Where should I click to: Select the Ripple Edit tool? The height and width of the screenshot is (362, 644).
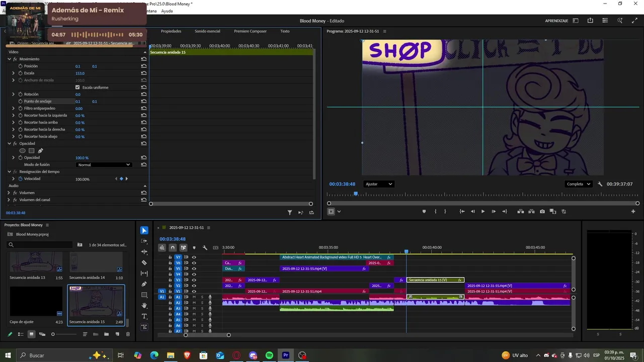(144, 252)
